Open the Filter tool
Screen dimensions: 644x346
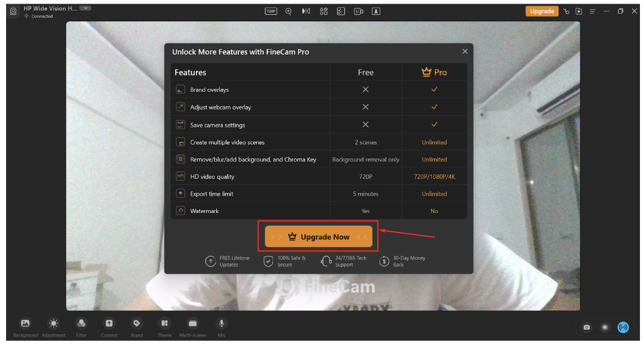pyautogui.click(x=81, y=327)
